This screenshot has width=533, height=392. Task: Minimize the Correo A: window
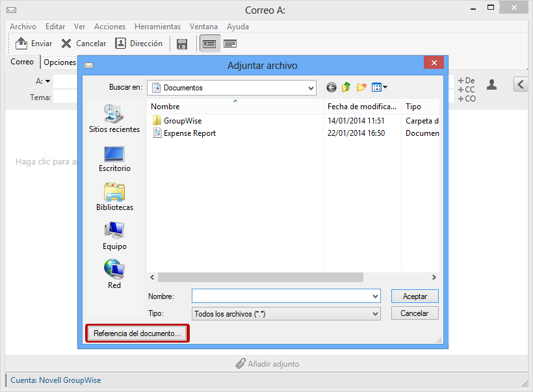click(473, 8)
